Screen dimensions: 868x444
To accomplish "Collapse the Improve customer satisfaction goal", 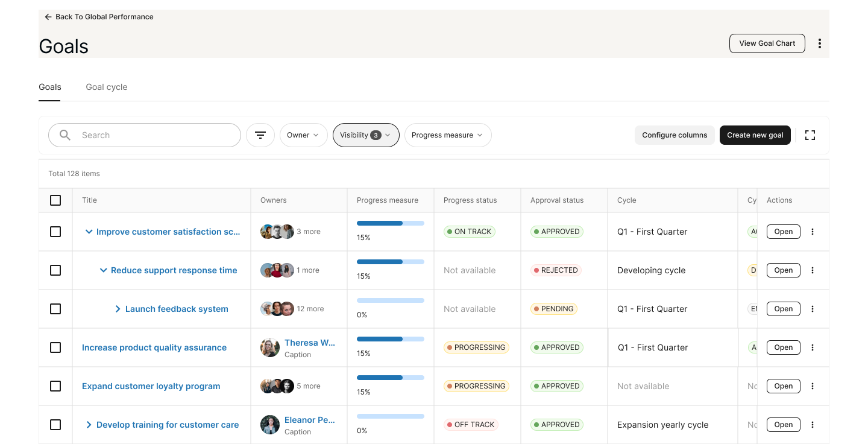I will coord(89,231).
